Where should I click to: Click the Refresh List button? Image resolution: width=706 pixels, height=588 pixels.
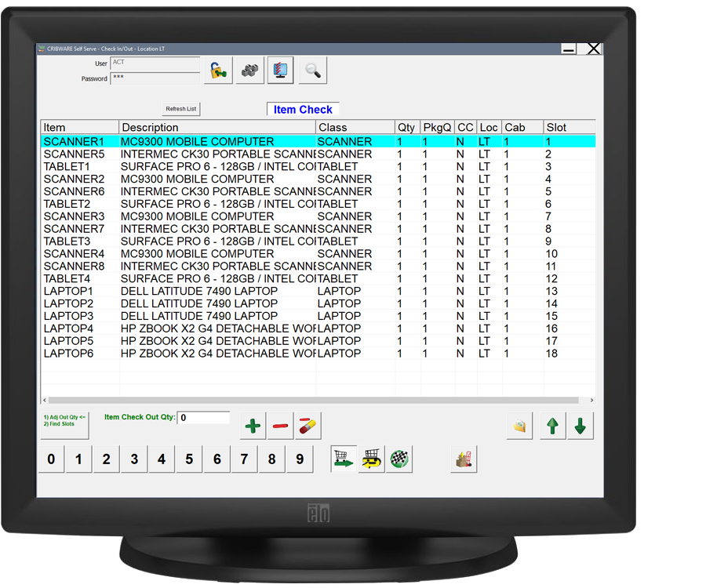(181, 109)
